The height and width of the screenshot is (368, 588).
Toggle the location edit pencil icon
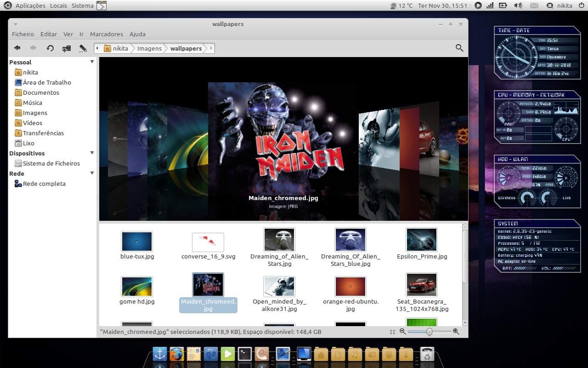pyautogui.click(x=83, y=48)
